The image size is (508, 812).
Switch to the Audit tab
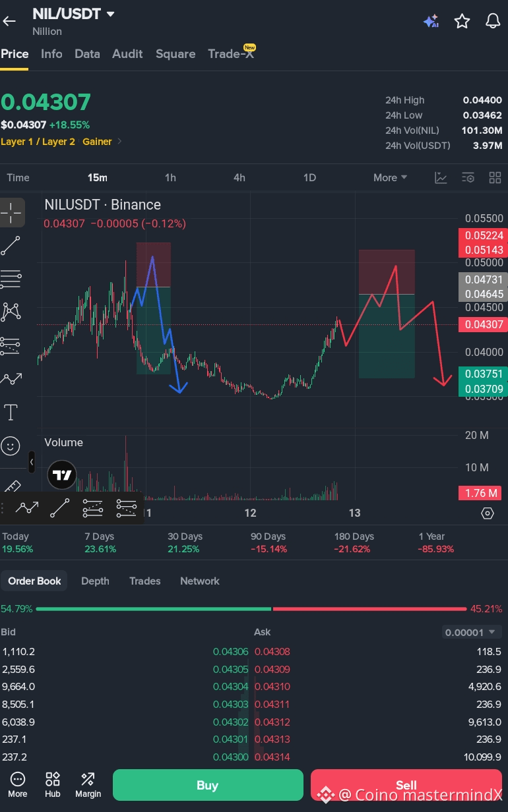click(127, 54)
